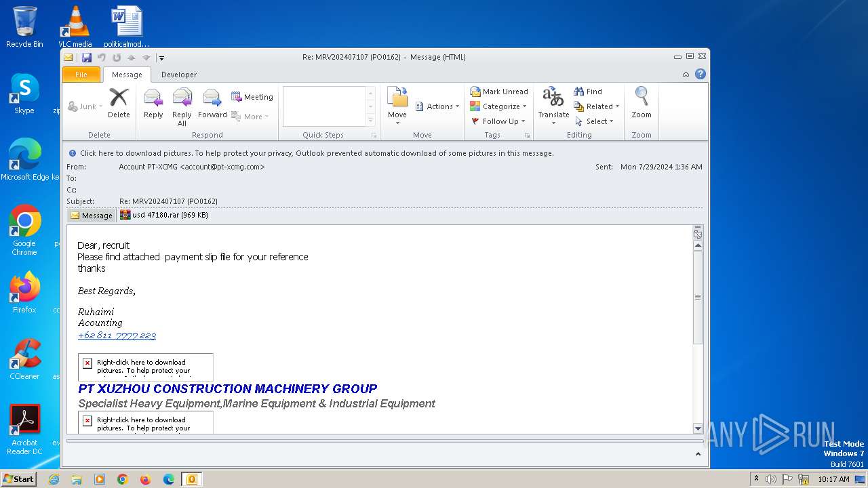
Task: Click the message vertical scrollbar thumb
Action: pos(698,297)
